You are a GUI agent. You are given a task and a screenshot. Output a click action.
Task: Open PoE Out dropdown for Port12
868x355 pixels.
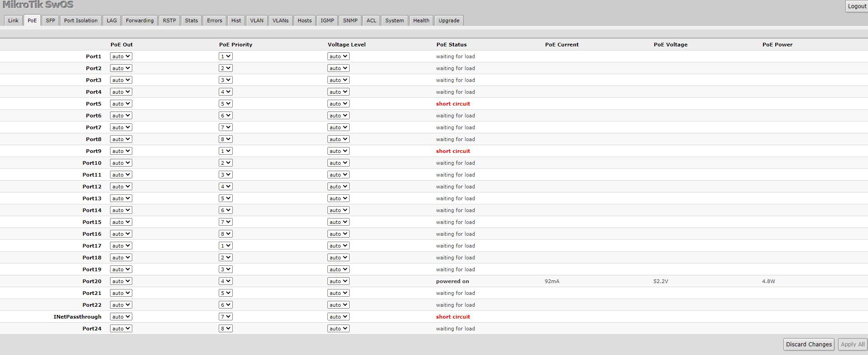pyautogui.click(x=121, y=187)
